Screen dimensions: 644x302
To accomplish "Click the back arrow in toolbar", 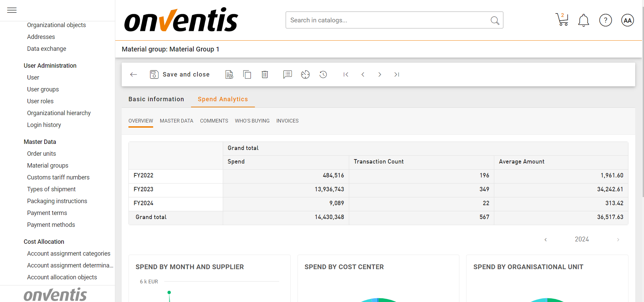I will [x=134, y=74].
